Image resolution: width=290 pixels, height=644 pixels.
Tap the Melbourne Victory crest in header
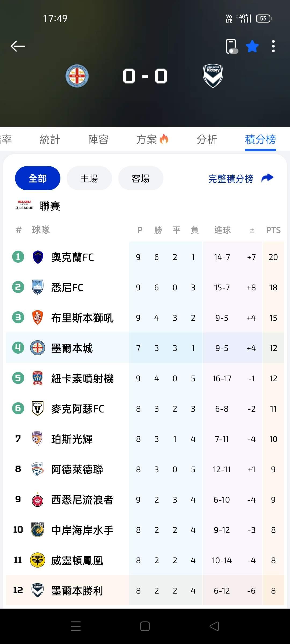[213, 76]
